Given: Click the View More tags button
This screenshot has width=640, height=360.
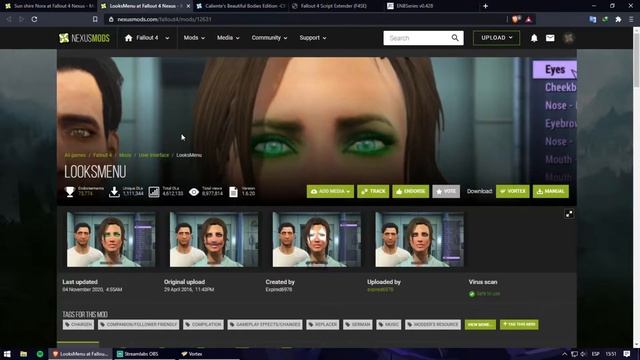Looking at the screenshot, I should point(480,324).
